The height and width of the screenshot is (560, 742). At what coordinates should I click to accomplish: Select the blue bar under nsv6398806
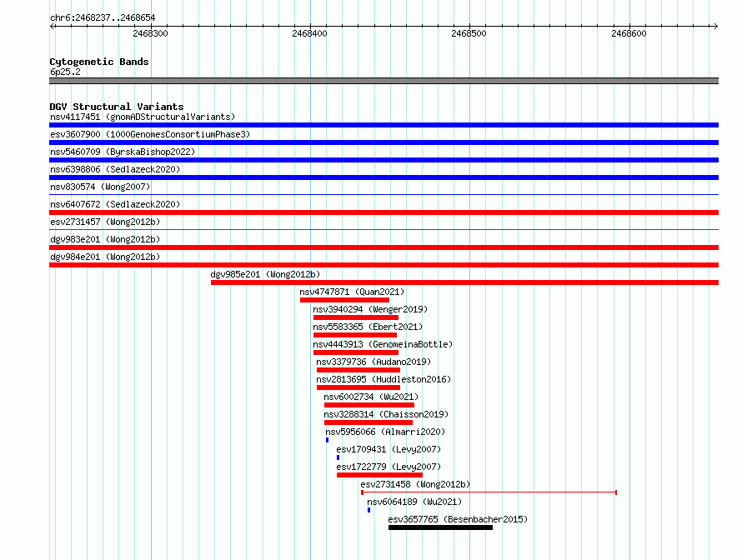[384, 177]
